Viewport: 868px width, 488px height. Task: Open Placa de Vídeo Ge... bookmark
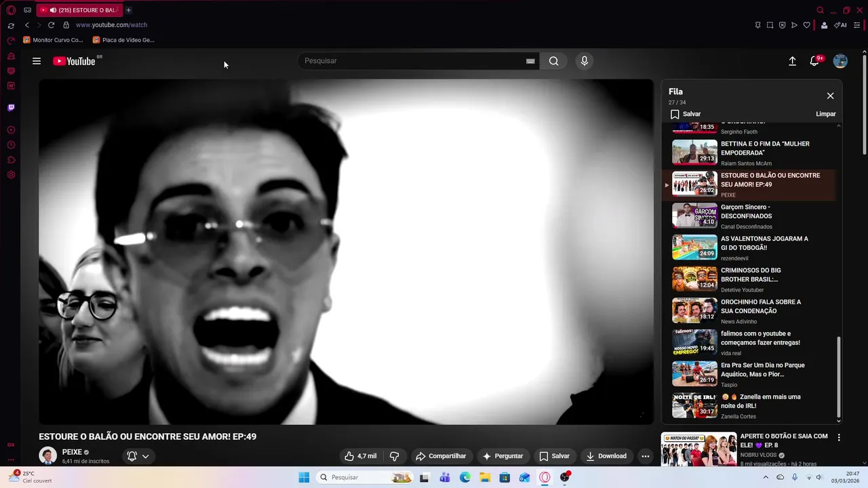point(123,40)
